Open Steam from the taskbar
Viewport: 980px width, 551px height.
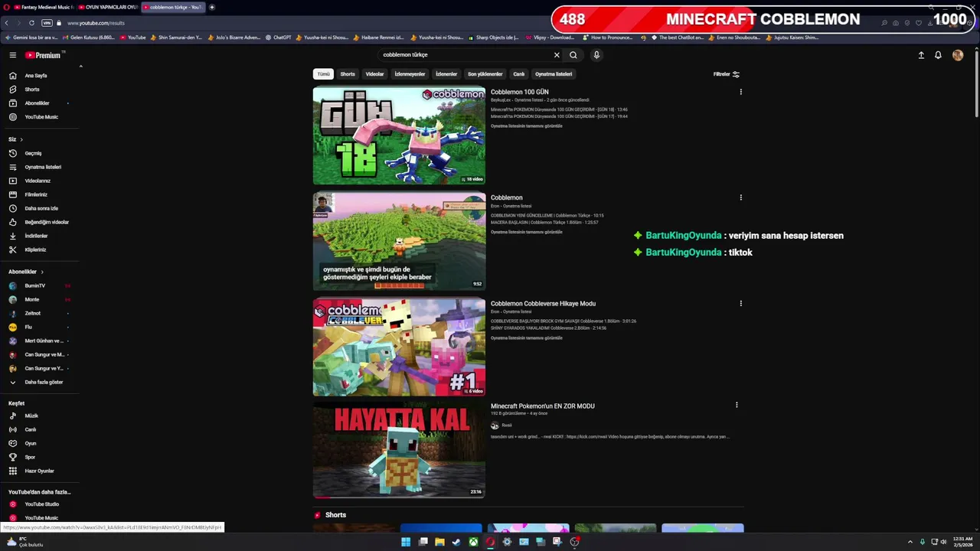(456, 542)
